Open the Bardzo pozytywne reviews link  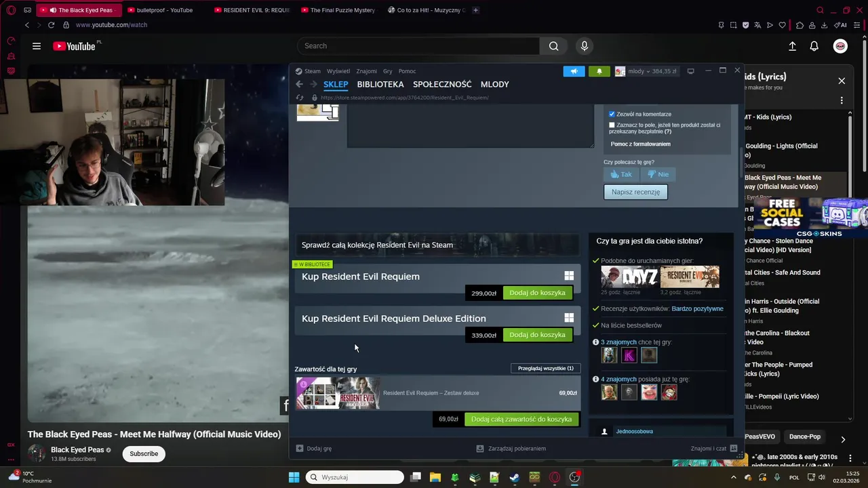(x=697, y=308)
